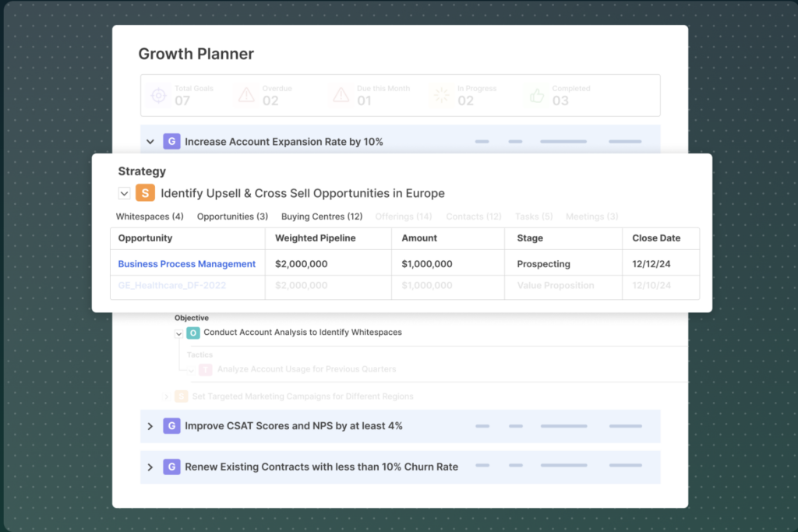Click the In Progress spinner icon
This screenshot has height=532, width=798.
441,95
